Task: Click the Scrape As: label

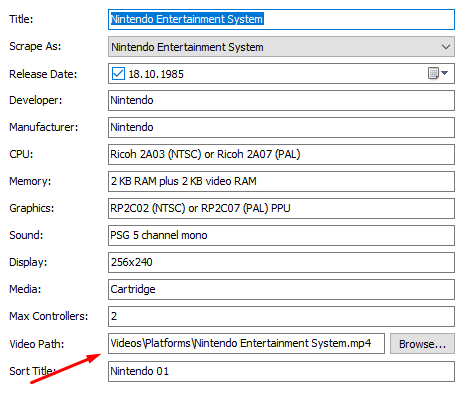Action: pyautogui.click(x=35, y=46)
